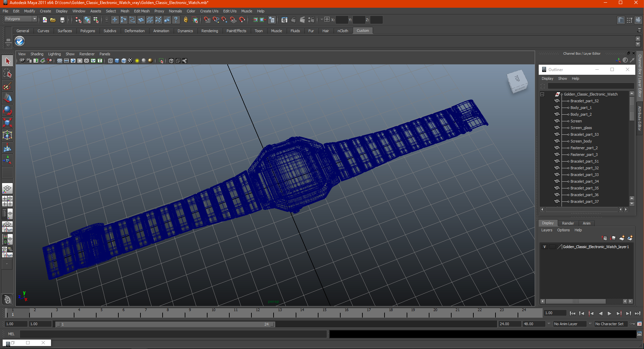Toggle select by component type mode
This screenshot has width=644, height=349.
(96, 20)
